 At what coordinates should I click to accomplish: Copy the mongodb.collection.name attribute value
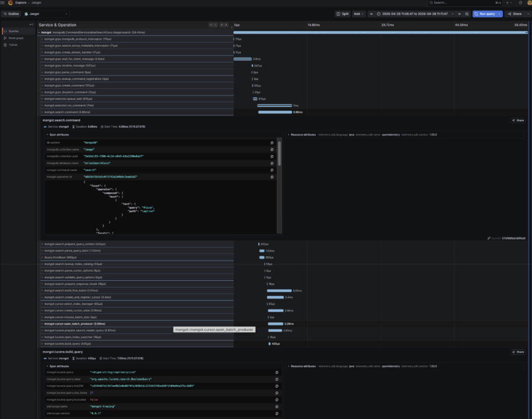pyautogui.click(x=272, y=150)
